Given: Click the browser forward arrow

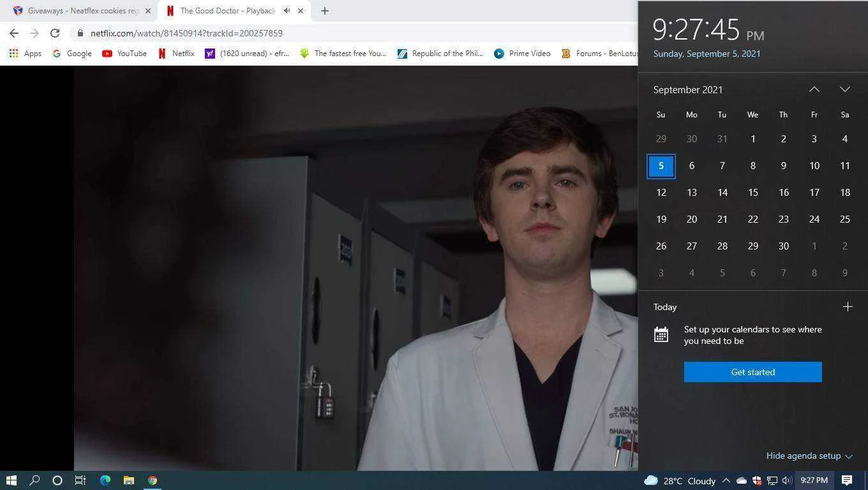Looking at the screenshot, I should (x=34, y=33).
